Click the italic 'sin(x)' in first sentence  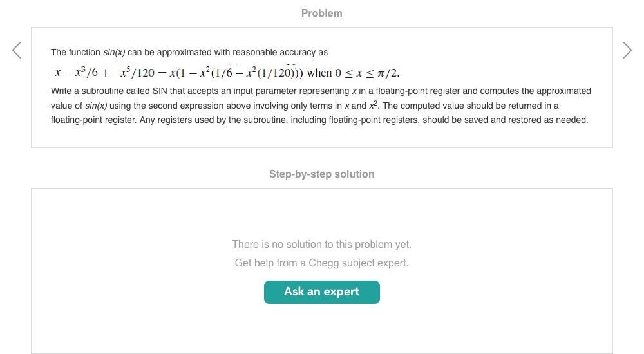114,52
